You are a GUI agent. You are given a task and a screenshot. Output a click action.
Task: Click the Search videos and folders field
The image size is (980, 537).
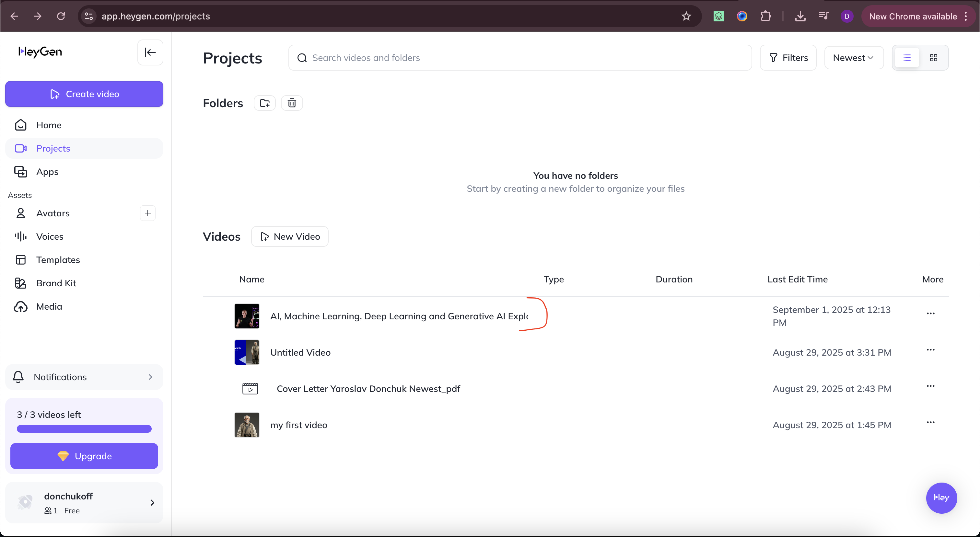point(520,58)
